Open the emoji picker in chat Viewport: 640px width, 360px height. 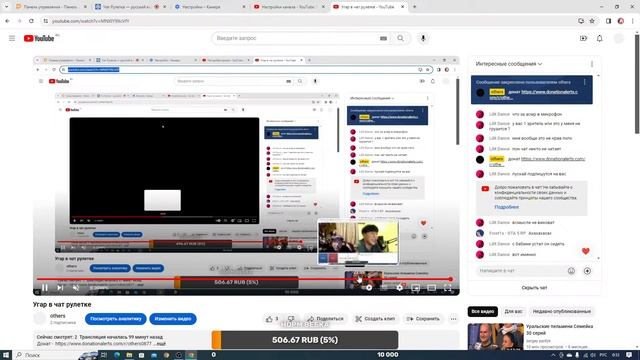[571, 271]
